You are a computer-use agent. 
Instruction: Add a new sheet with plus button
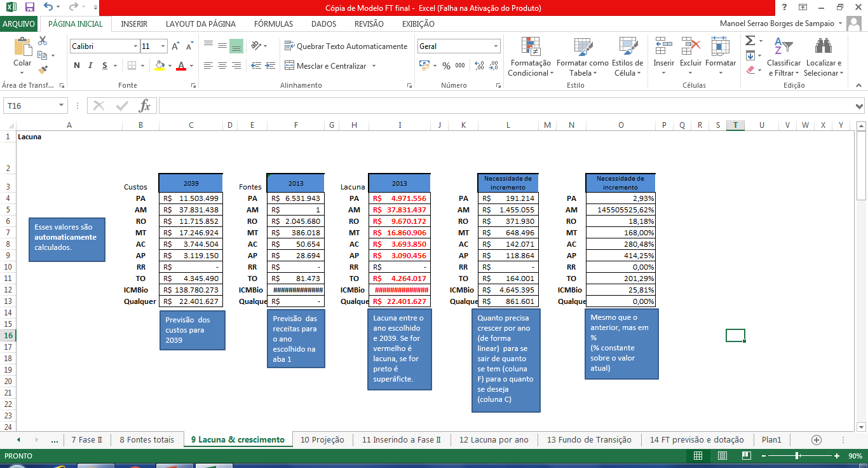pos(817,440)
